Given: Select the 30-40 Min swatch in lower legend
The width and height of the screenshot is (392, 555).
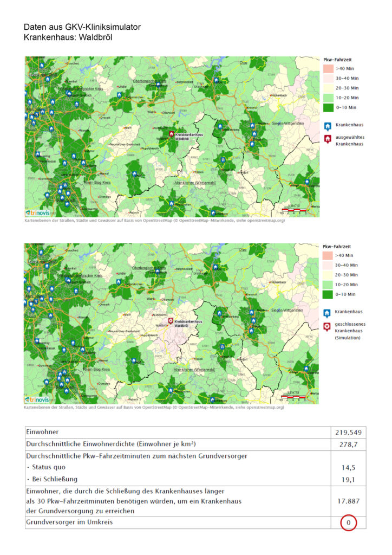Looking at the screenshot, I should click(328, 265).
